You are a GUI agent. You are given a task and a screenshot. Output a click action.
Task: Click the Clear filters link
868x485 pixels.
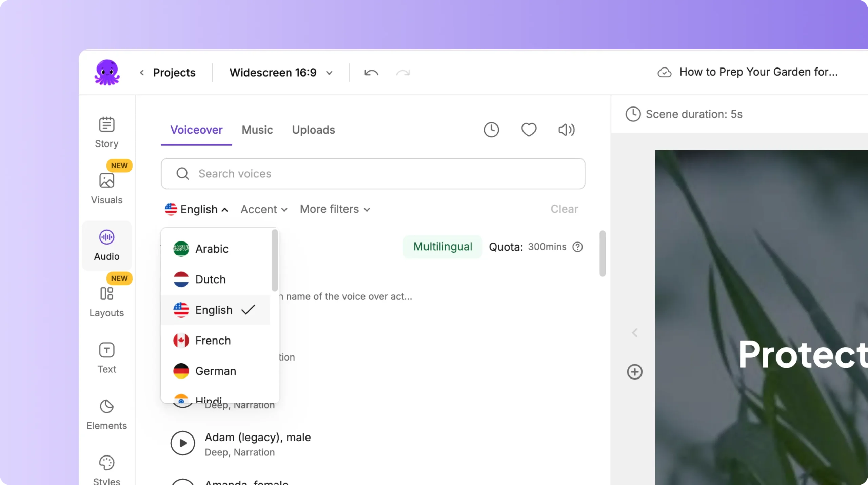pyautogui.click(x=564, y=209)
